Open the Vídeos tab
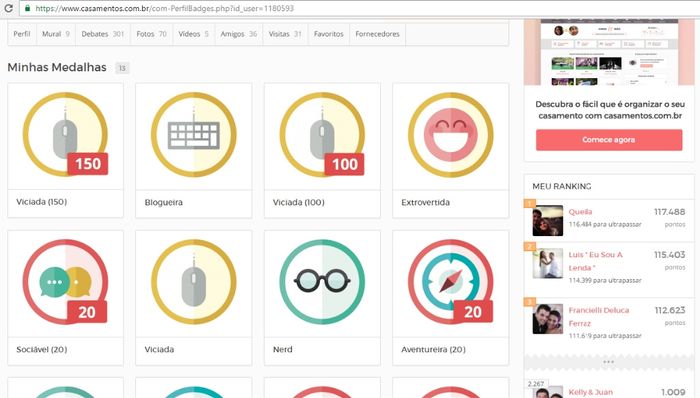The image size is (700, 398). tap(193, 34)
